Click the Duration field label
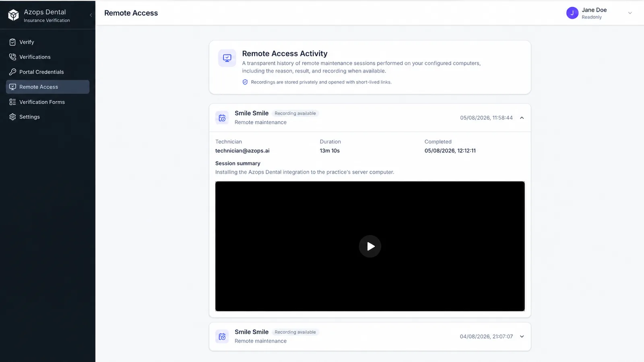 (330, 142)
